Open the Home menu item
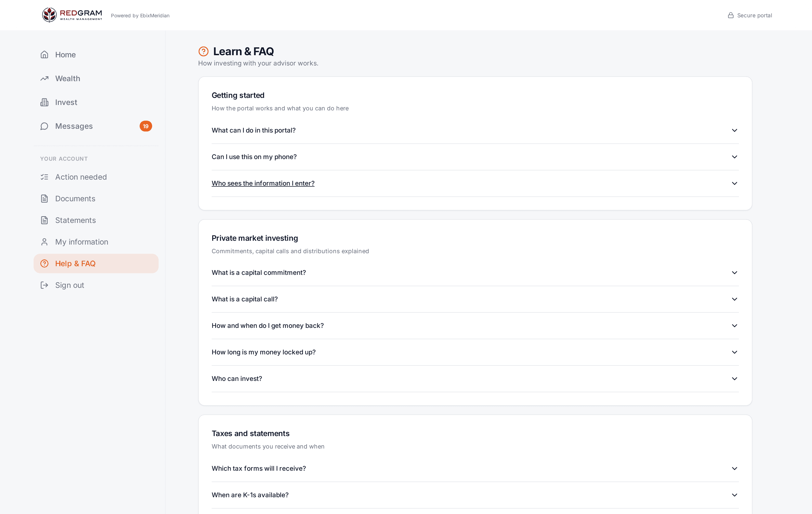Screen dimensions: 812x514 pyautogui.click(x=96, y=55)
